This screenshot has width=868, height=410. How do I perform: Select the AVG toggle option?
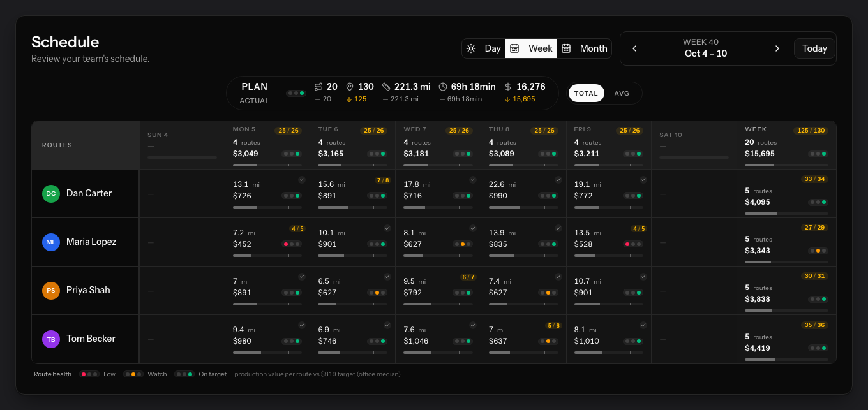pyautogui.click(x=622, y=93)
